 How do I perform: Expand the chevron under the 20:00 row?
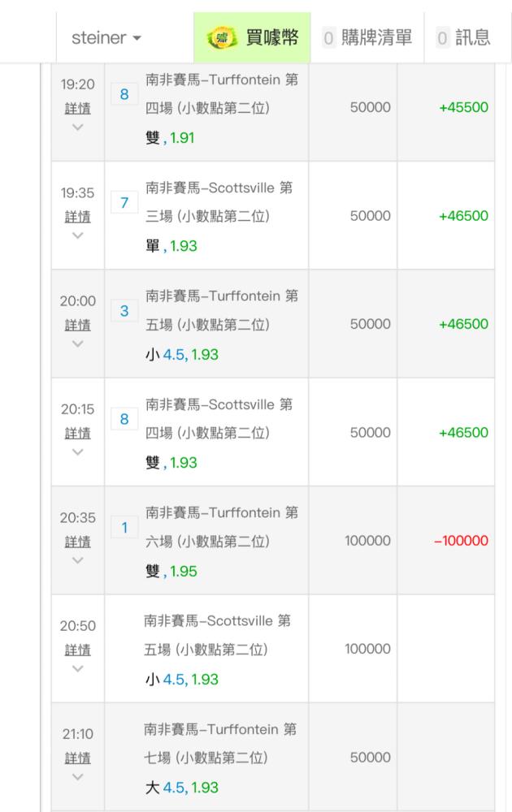[x=78, y=343]
